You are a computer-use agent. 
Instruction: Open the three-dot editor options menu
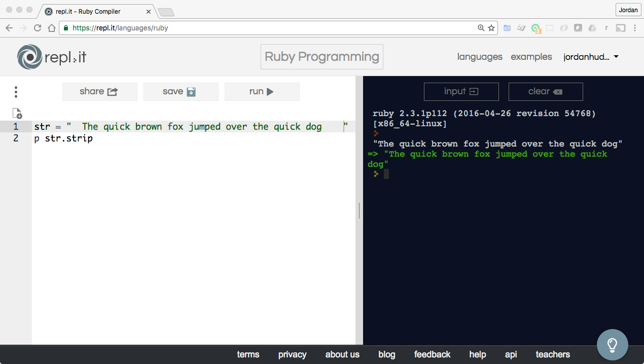tap(16, 92)
